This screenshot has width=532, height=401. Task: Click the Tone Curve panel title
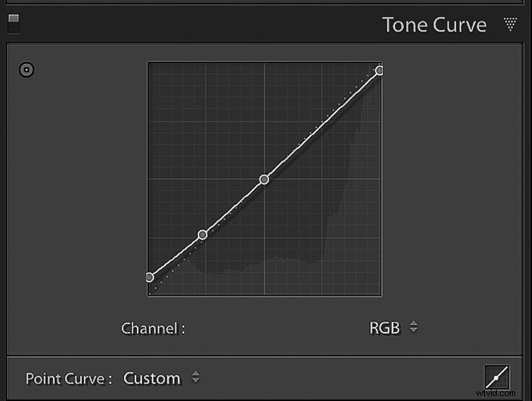434,25
